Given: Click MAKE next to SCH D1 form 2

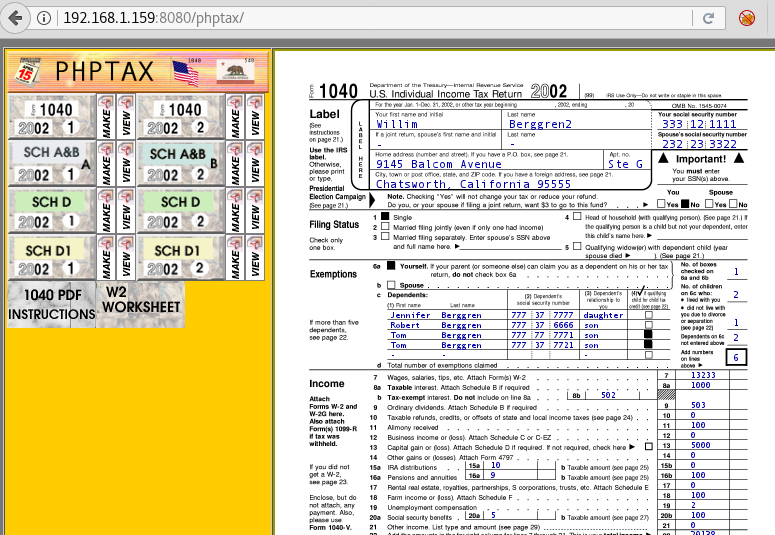Looking at the screenshot, I should pos(235,258).
